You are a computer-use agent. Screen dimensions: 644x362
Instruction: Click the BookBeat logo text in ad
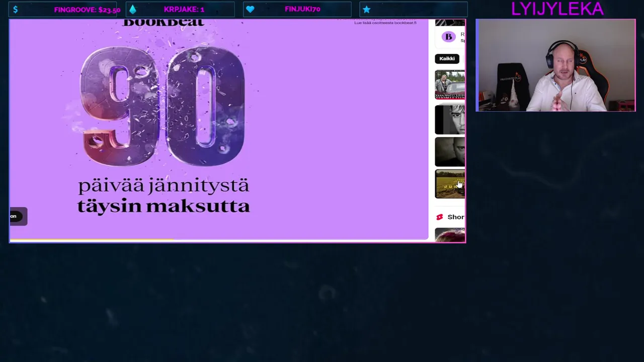(163, 23)
